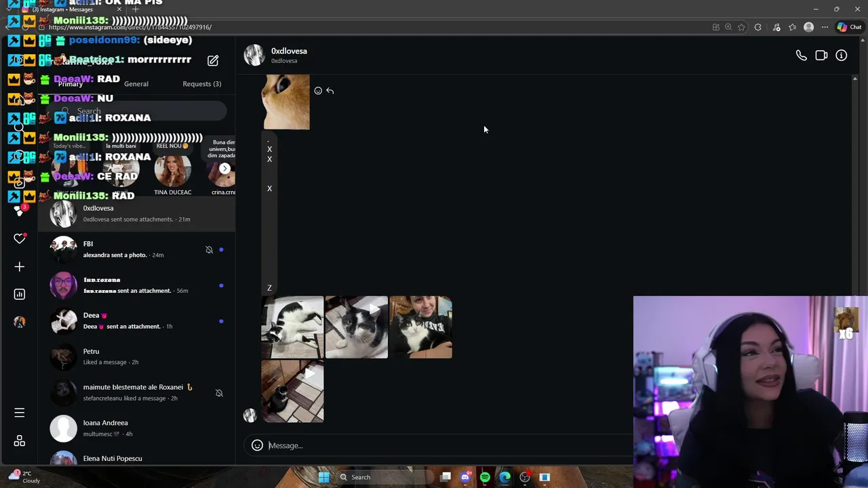Start an audio call with 0xdlovesa
This screenshot has width=868, height=488.
801,56
